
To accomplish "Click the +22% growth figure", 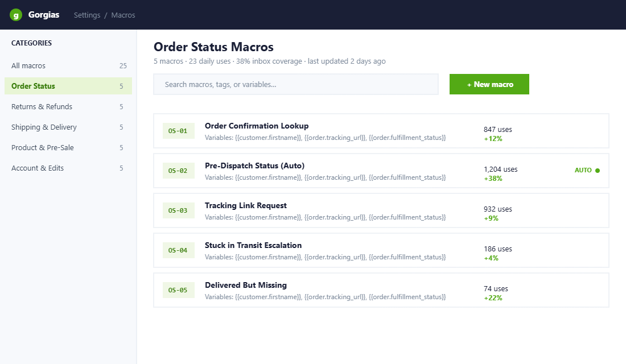I will (x=493, y=298).
